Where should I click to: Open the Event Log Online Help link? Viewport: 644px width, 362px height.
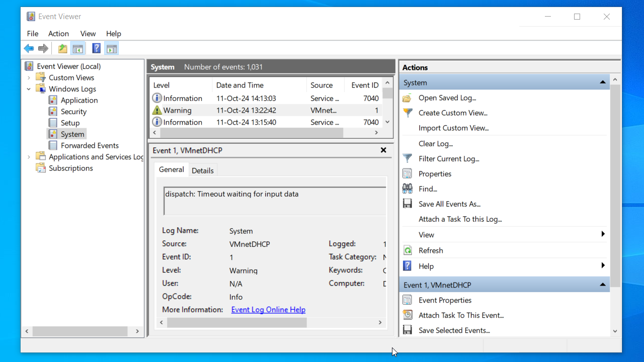[x=268, y=310]
